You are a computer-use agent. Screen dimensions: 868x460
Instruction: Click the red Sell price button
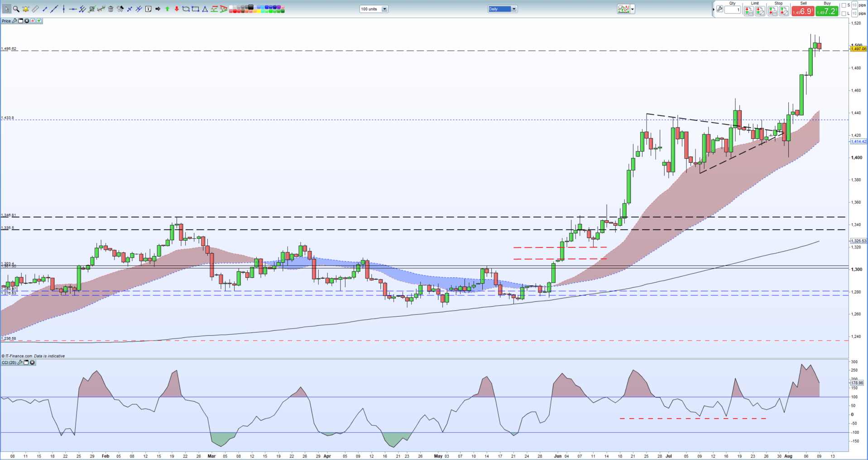(803, 11)
